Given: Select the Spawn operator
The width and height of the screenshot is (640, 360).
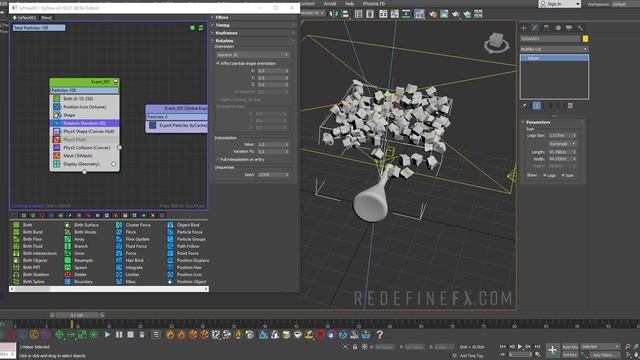Looking at the screenshot, I should tap(76, 267).
